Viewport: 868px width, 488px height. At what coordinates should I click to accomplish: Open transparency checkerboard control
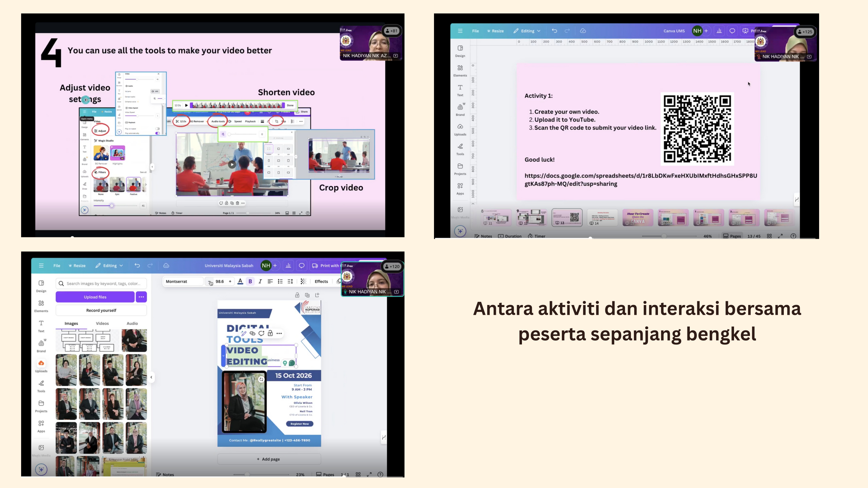pyautogui.click(x=303, y=281)
